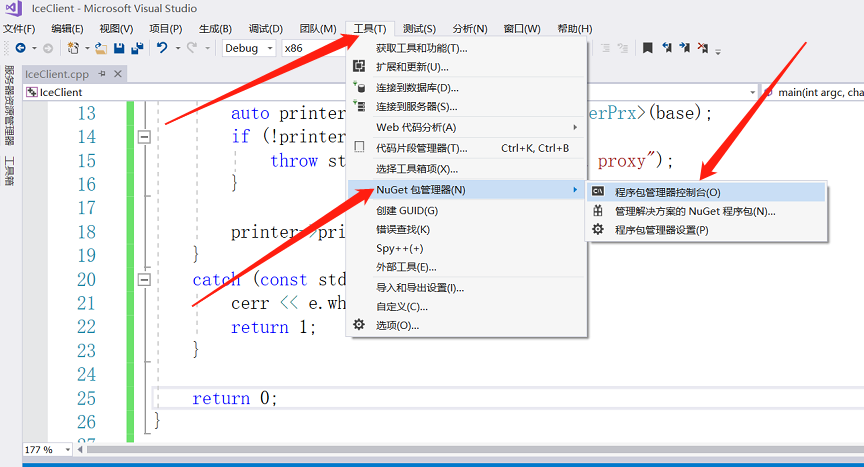This screenshot has width=864, height=467.
Task: Click the Extensions and Updates menu icon
Action: [x=359, y=67]
